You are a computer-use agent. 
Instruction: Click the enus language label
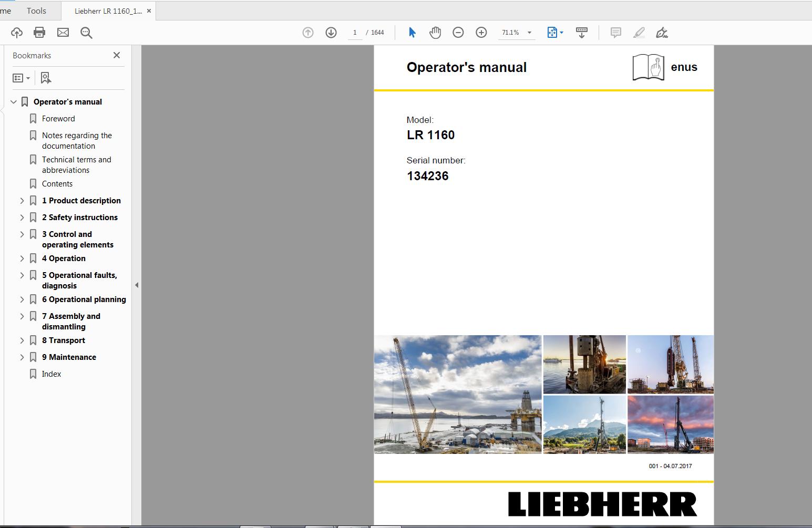[684, 67]
